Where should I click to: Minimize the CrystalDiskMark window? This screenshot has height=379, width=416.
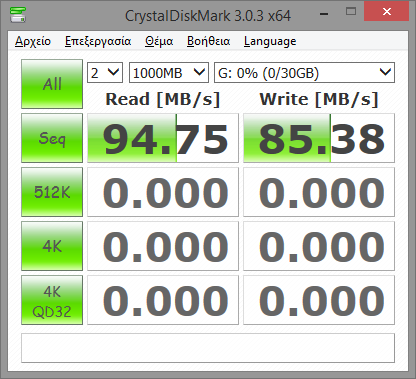coord(324,13)
